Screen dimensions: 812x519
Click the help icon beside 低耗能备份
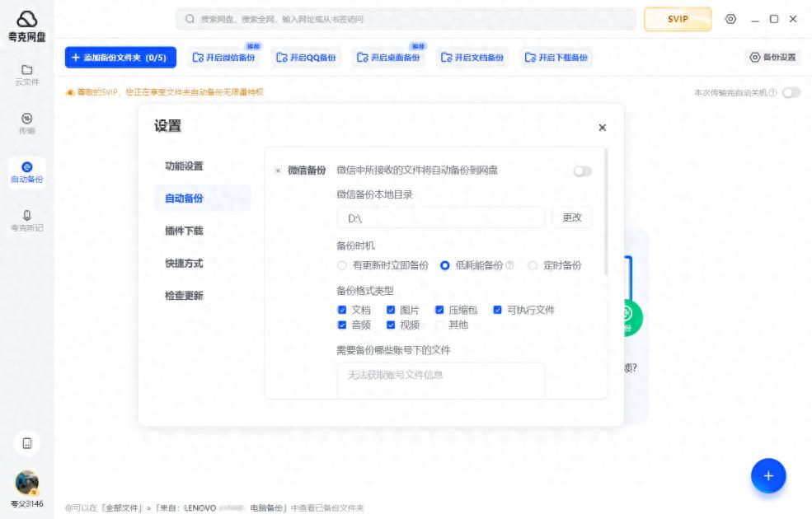[x=509, y=265]
